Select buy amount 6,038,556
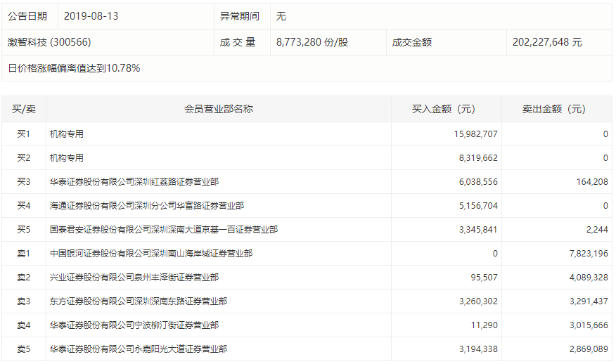Viewport: 616px width, 364px height. click(x=478, y=182)
